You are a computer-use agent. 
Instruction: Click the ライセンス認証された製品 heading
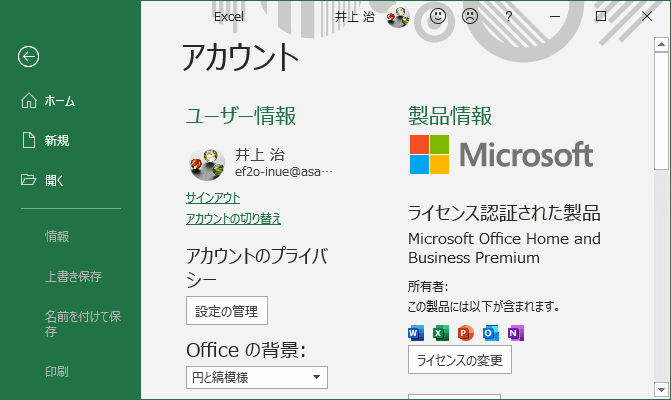click(504, 213)
